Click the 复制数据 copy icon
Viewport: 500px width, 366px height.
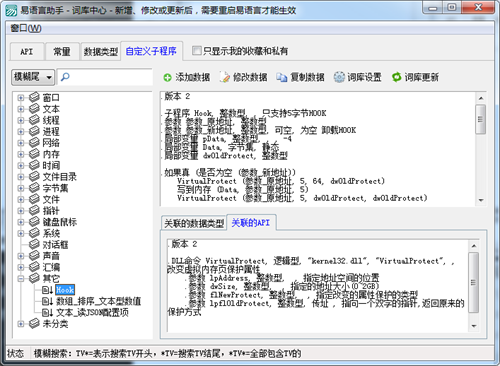click(x=282, y=77)
